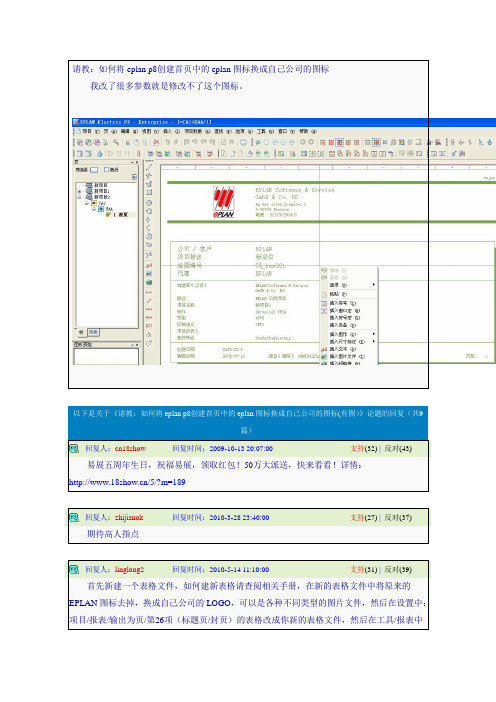
Task: Select the Circle drawing tool
Action: coord(149,203)
